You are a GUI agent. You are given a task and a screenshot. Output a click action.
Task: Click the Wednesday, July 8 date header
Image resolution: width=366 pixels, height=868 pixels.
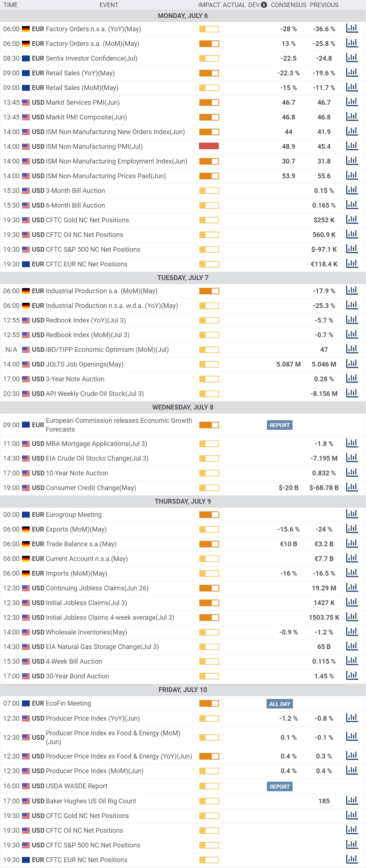(x=183, y=407)
